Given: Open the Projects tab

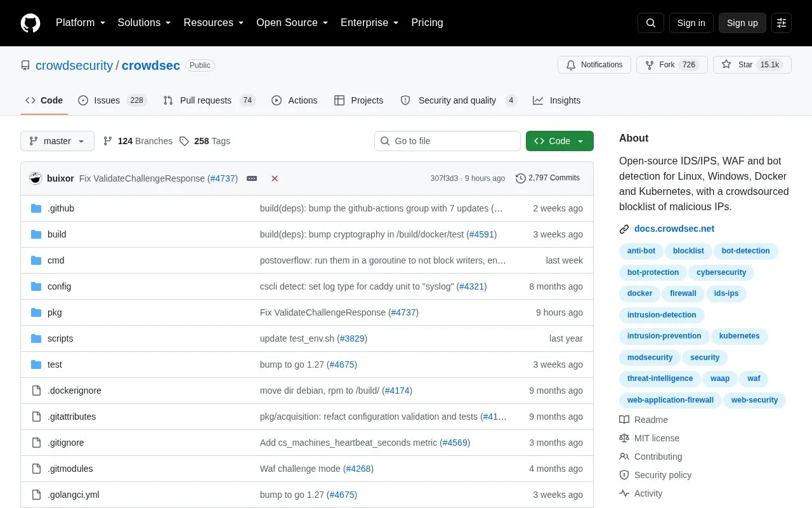Looking at the screenshot, I should click(x=358, y=100).
